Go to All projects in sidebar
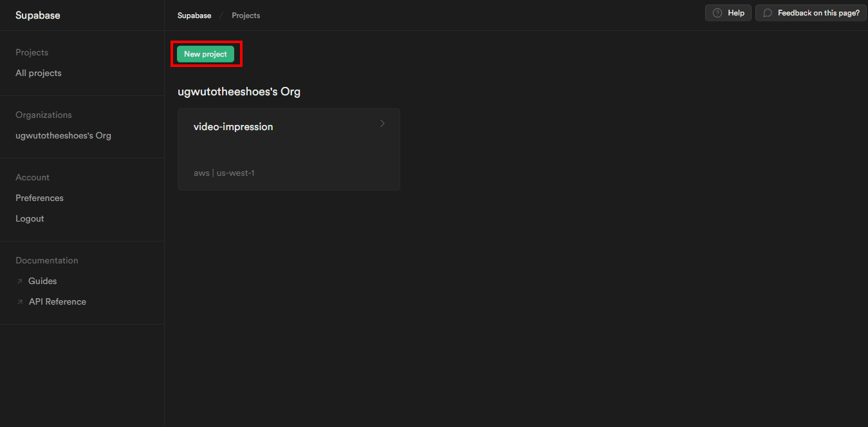This screenshot has height=427, width=868. pyautogui.click(x=39, y=73)
